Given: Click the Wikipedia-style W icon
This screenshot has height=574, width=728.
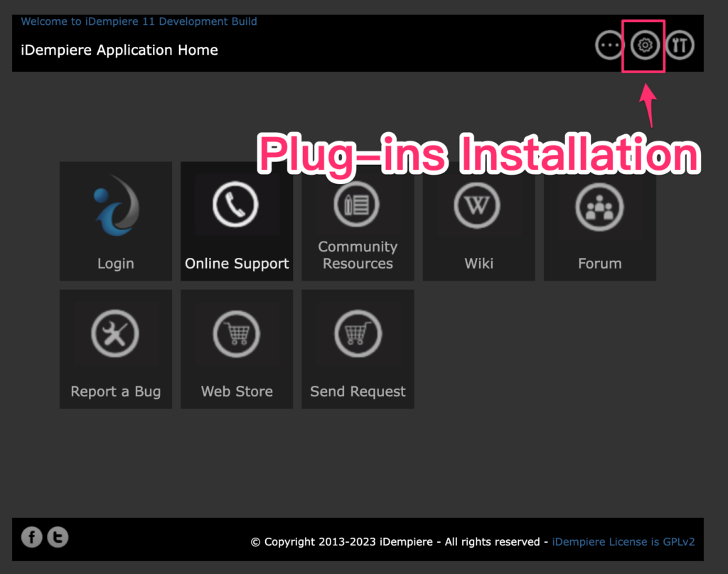Looking at the screenshot, I should (x=478, y=205).
